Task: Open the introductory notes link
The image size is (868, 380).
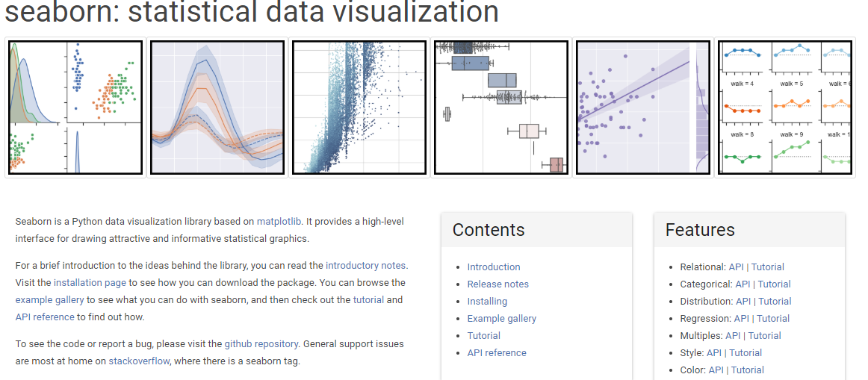Action: point(366,266)
